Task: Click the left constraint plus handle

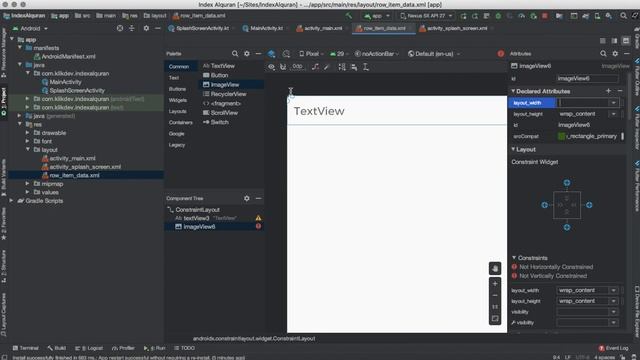Action: [x=544, y=205]
